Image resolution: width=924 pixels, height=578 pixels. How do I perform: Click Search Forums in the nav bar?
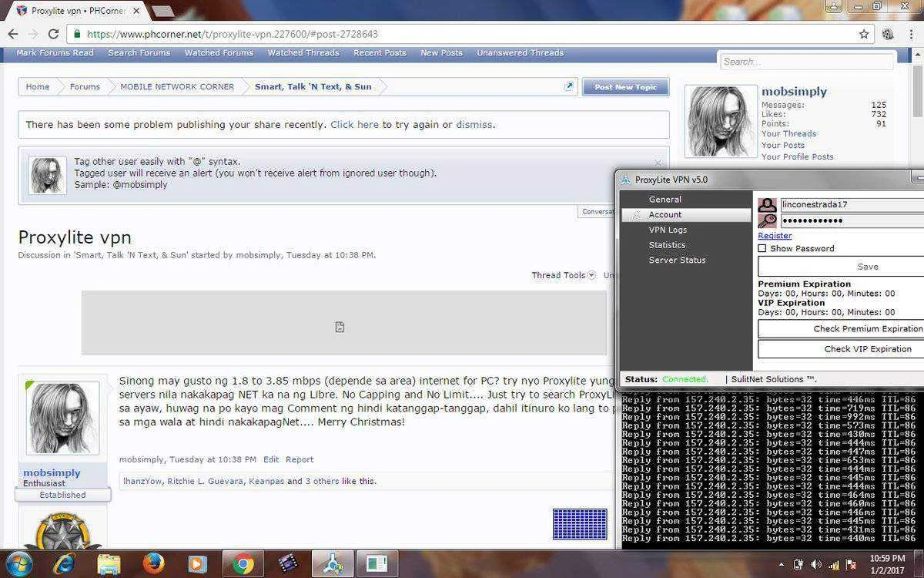pyautogui.click(x=139, y=52)
